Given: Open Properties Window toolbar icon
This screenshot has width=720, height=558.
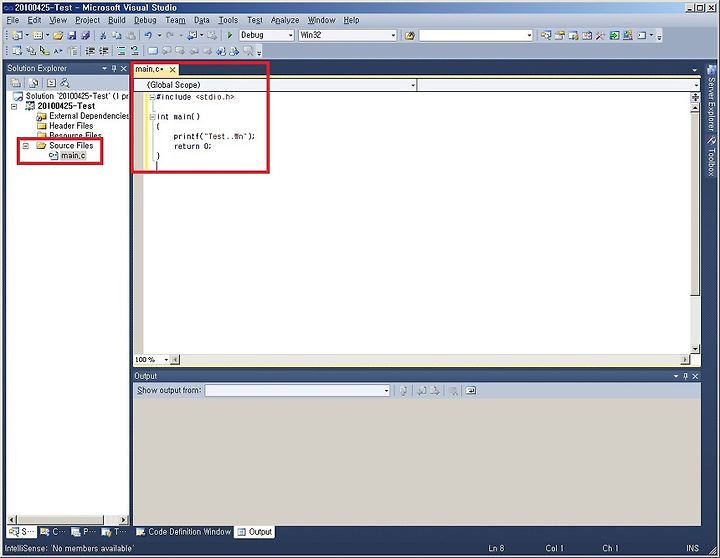Looking at the screenshot, I should point(559,35).
